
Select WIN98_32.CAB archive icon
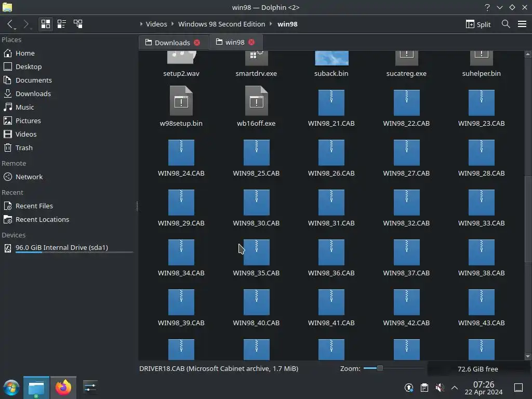point(406,202)
